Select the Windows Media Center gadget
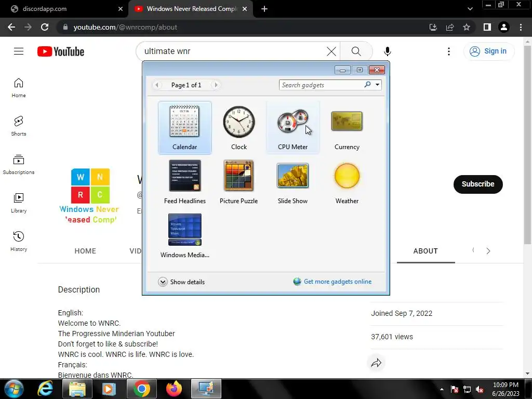This screenshot has width=532, height=399. coord(184,236)
